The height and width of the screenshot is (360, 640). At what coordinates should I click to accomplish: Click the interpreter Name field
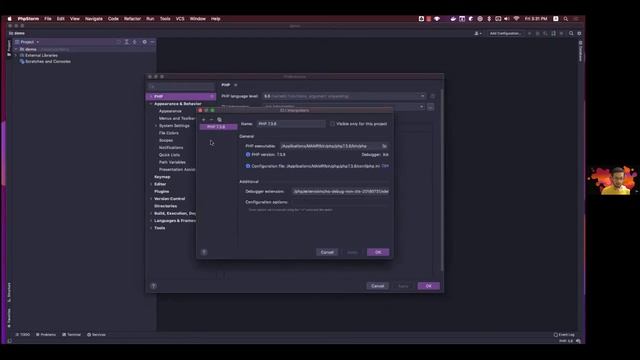click(x=291, y=124)
